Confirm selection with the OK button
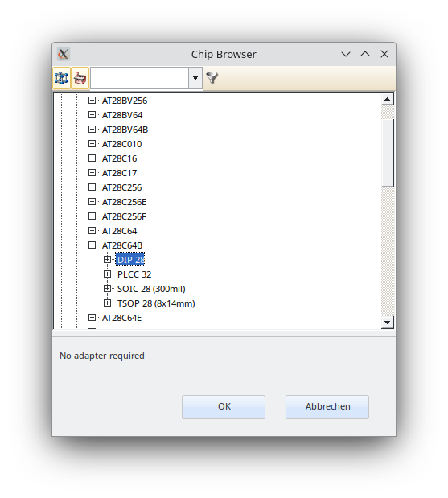The image size is (448, 498). pyautogui.click(x=224, y=407)
